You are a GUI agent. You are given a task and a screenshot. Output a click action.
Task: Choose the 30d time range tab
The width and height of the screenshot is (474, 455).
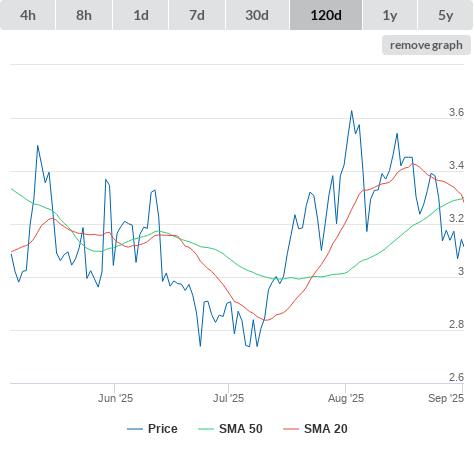[x=257, y=15]
